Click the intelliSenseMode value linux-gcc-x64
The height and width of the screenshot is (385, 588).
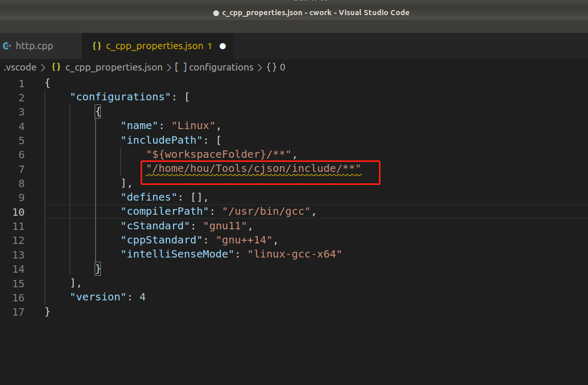[295, 254]
